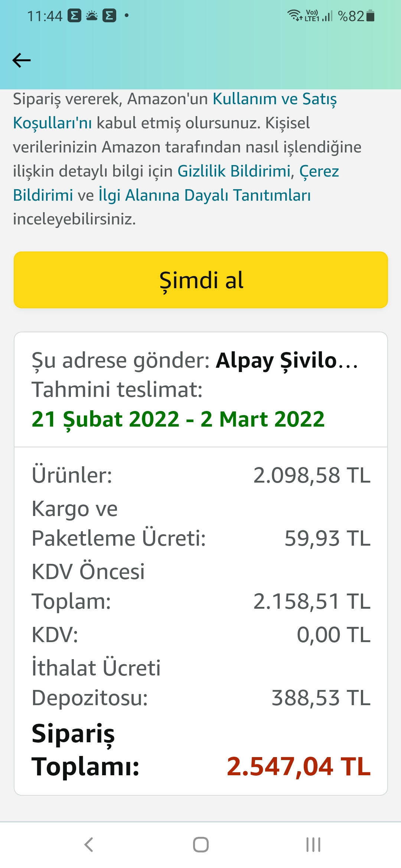Tap the first Sigma notification icon
The height and width of the screenshot is (868, 401).
click(74, 16)
